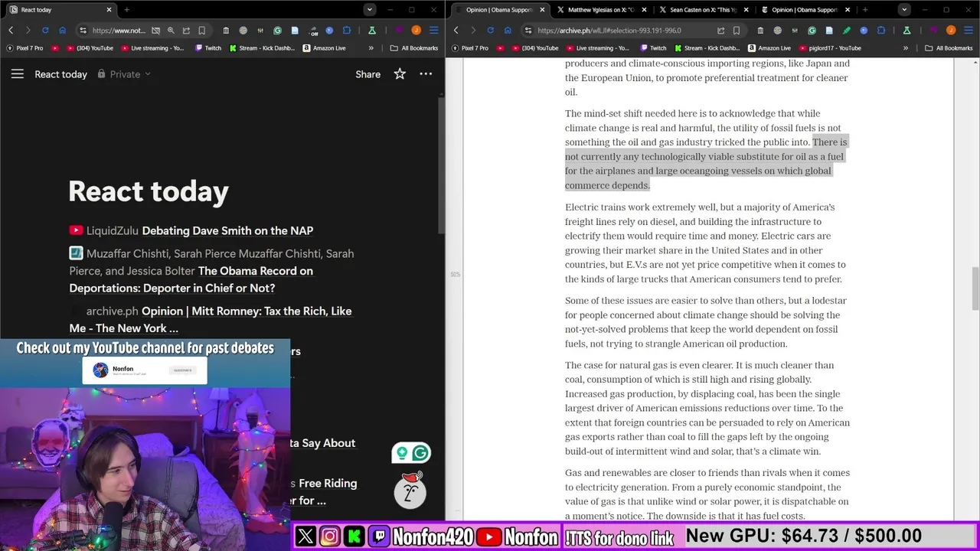Open Amazon Live bookmark in left browser
This screenshot has width=980, height=551.
(324, 47)
